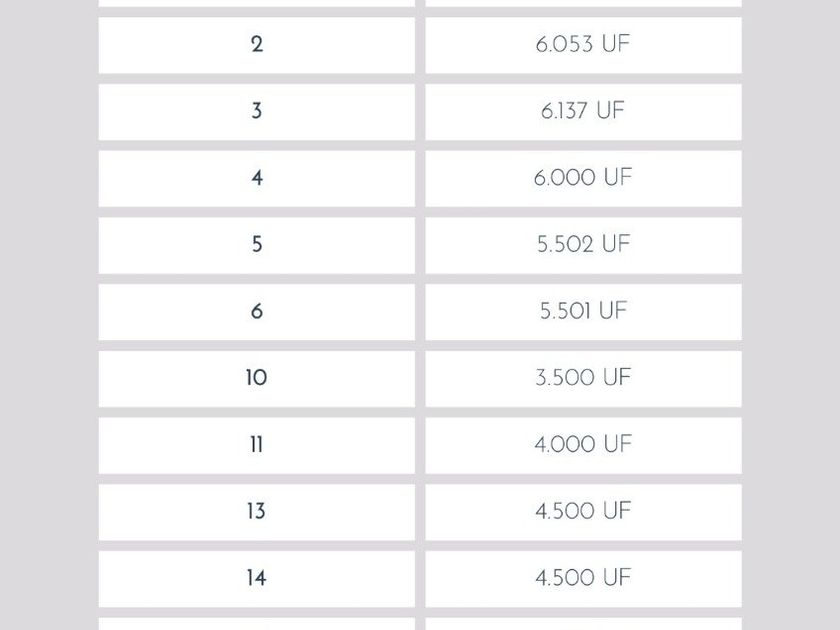This screenshot has height=630, width=840.
Task: Click the row number 13 cell
Action: tap(256, 511)
